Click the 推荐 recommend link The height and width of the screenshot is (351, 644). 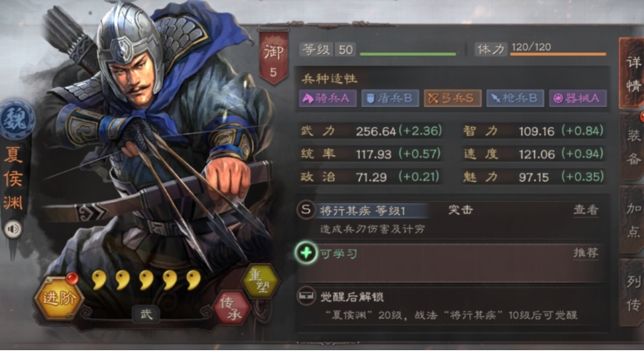click(x=586, y=252)
